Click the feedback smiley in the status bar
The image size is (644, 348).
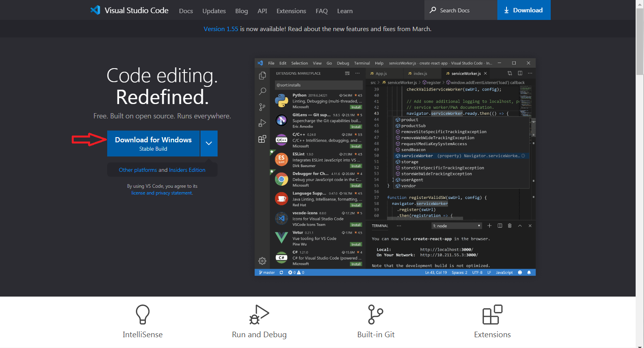[x=520, y=273]
